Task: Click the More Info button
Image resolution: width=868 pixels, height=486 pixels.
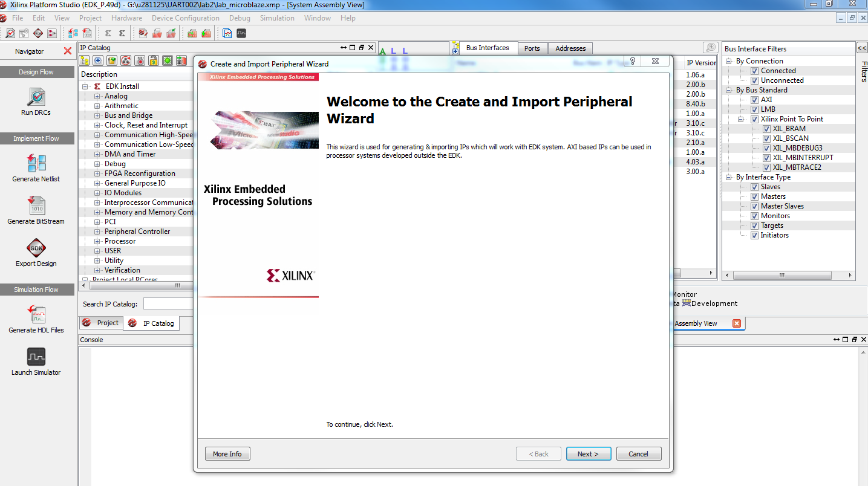Action: coord(227,454)
